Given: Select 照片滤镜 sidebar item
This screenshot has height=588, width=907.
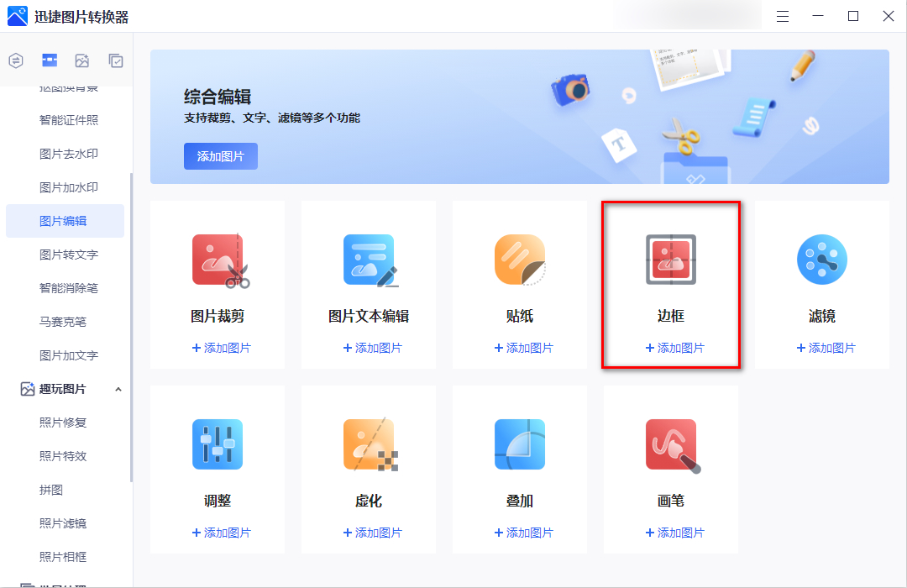Looking at the screenshot, I should point(63,523).
